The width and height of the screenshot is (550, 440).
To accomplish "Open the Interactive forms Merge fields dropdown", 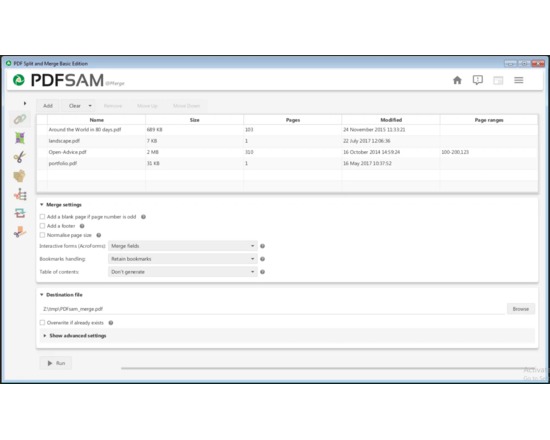I will [x=183, y=246].
